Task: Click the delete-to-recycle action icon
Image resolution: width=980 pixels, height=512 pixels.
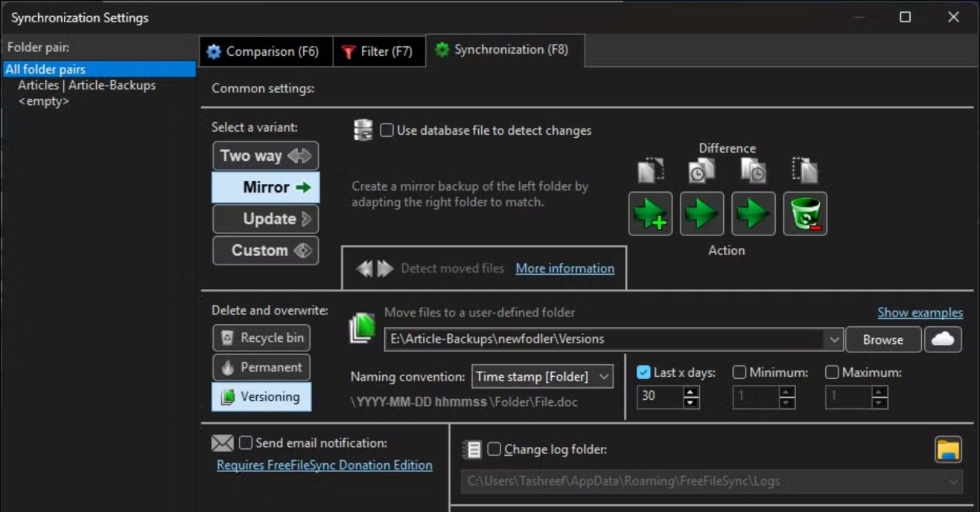Action: [805, 213]
